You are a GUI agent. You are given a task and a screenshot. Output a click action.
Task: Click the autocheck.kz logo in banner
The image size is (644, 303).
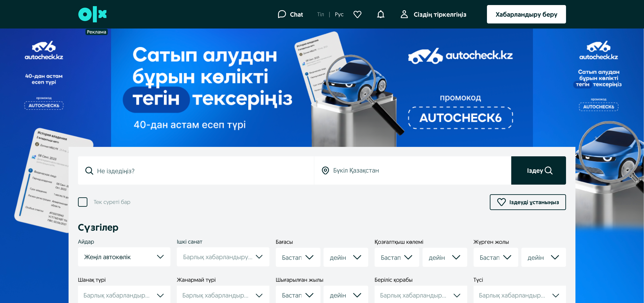(460, 55)
